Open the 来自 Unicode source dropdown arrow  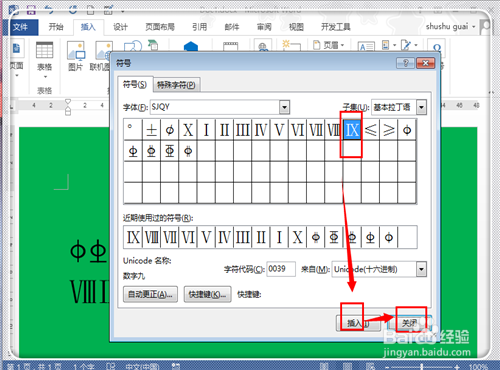[x=421, y=269]
